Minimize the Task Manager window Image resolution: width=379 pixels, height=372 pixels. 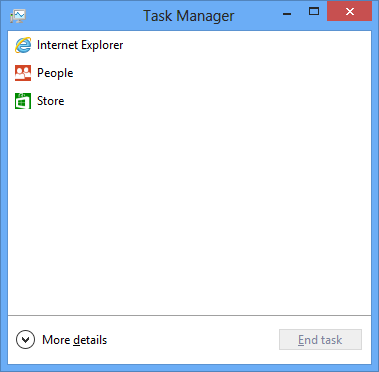click(x=287, y=14)
